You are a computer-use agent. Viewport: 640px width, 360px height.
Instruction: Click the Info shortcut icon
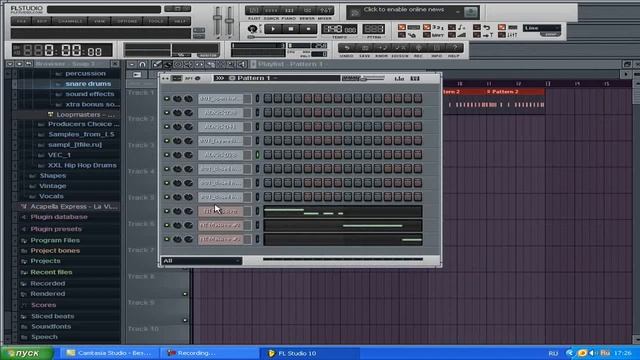(x=436, y=48)
